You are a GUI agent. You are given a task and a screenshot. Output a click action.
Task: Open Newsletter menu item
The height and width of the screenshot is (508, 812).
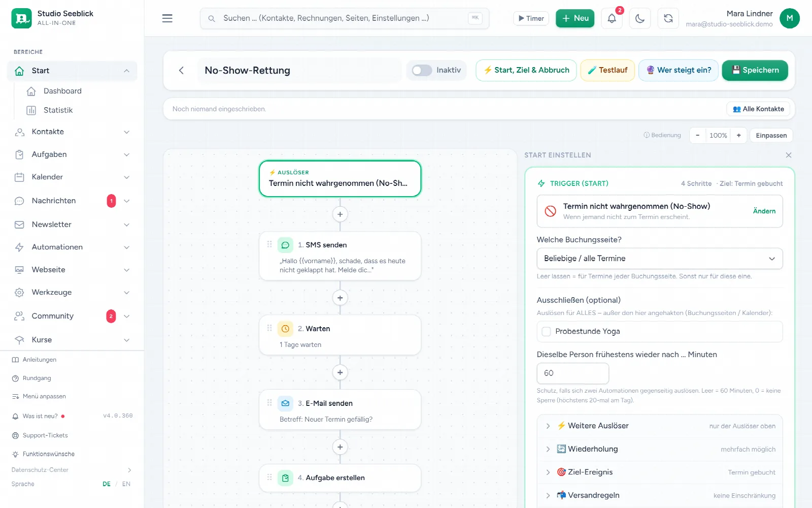[x=72, y=225]
